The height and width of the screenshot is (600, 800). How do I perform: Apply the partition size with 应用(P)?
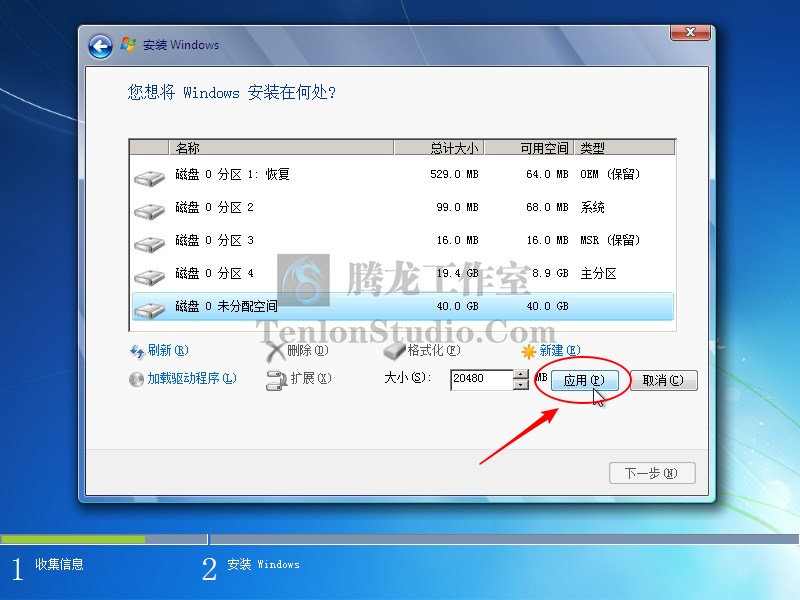pos(584,381)
